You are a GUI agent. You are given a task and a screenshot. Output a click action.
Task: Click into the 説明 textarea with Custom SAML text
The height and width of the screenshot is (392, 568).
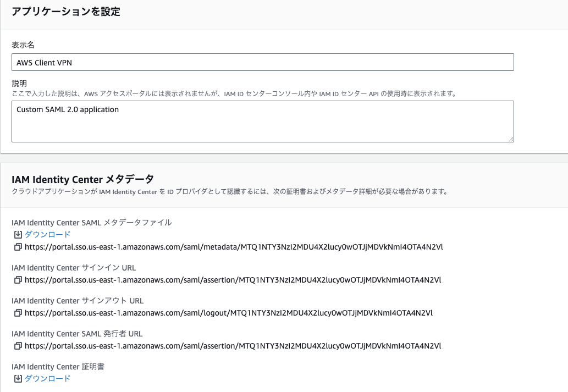click(263, 122)
